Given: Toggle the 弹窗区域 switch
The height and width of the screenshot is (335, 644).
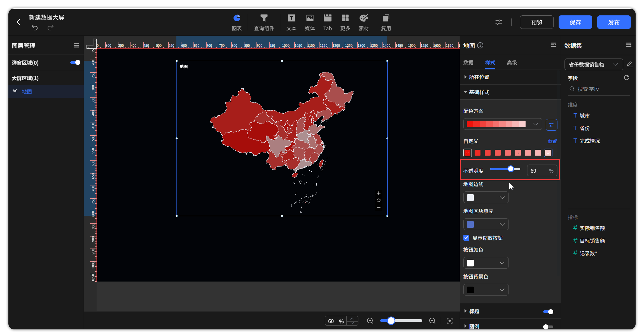Looking at the screenshot, I should [x=75, y=62].
